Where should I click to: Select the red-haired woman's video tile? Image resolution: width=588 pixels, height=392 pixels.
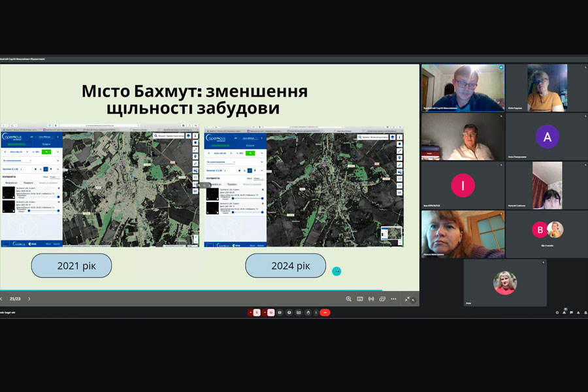[463, 234]
